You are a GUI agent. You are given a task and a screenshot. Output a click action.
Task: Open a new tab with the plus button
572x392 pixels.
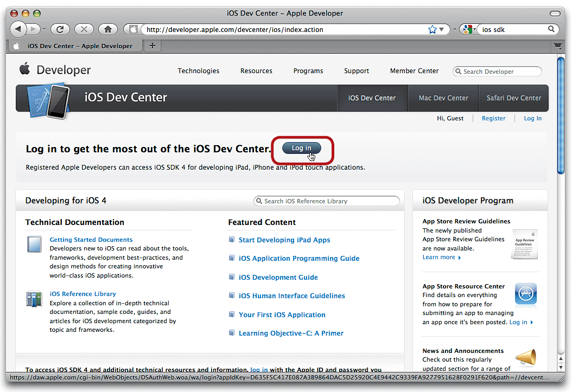coord(152,46)
